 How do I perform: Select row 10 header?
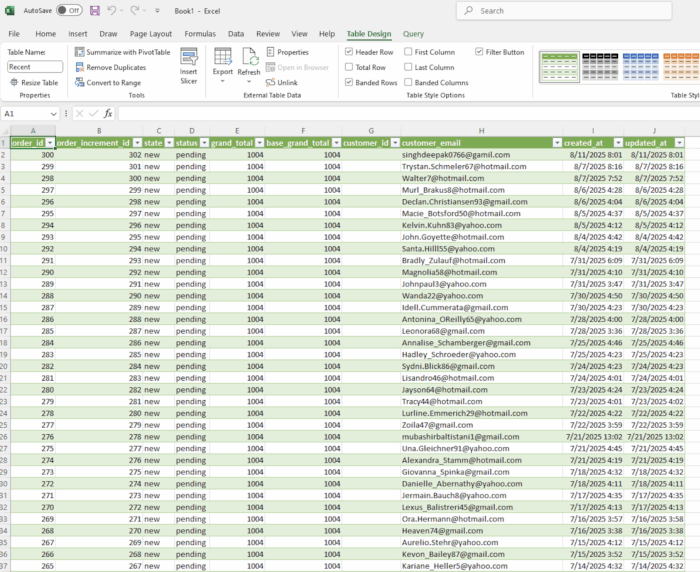coord(4,249)
